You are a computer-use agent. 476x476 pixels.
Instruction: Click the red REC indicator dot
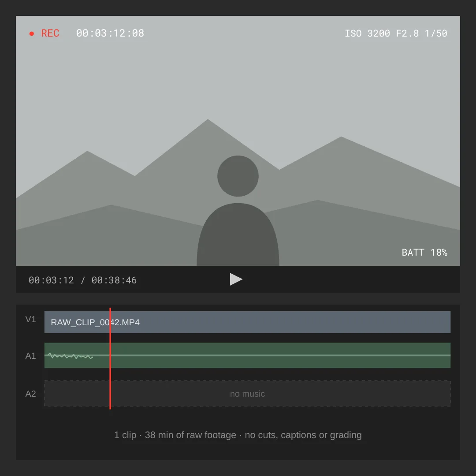tap(32, 33)
